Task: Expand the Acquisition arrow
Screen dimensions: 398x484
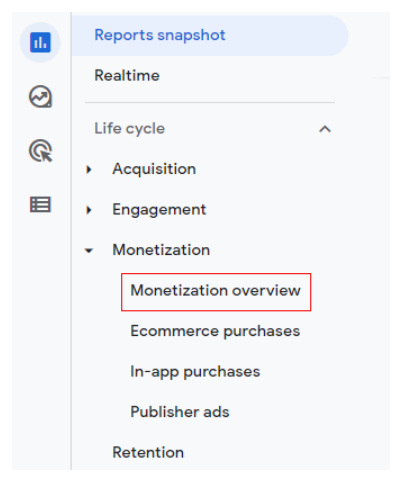Action: [x=89, y=169]
